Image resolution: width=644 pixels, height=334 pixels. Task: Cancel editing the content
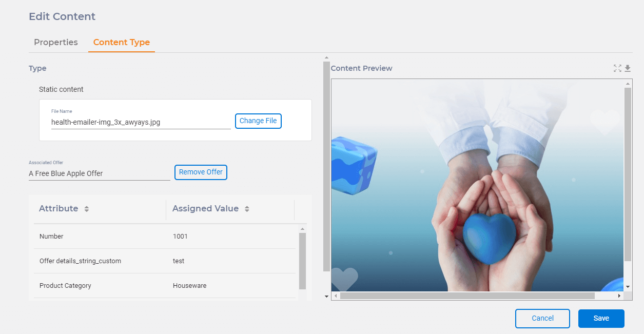[x=542, y=318]
